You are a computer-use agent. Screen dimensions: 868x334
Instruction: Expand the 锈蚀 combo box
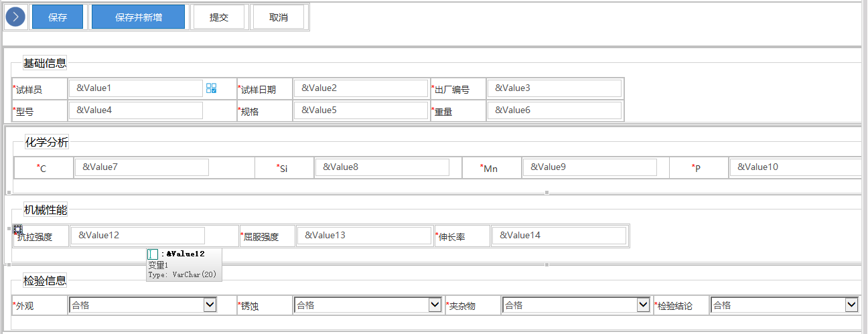pyautogui.click(x=435, y=305)
